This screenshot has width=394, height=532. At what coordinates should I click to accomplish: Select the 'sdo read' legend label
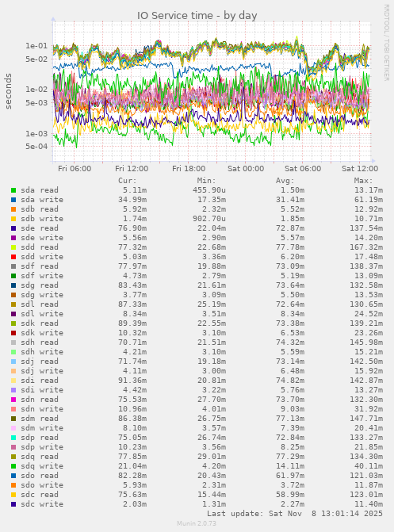40,476
